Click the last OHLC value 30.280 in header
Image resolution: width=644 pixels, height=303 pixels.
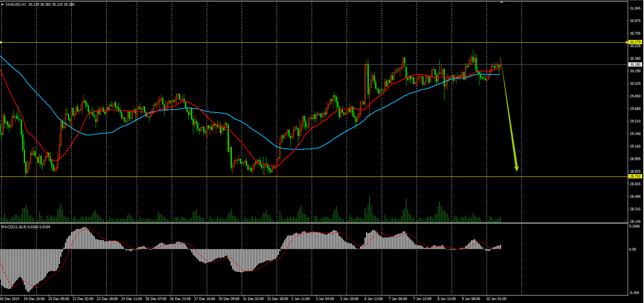point(69,5)
